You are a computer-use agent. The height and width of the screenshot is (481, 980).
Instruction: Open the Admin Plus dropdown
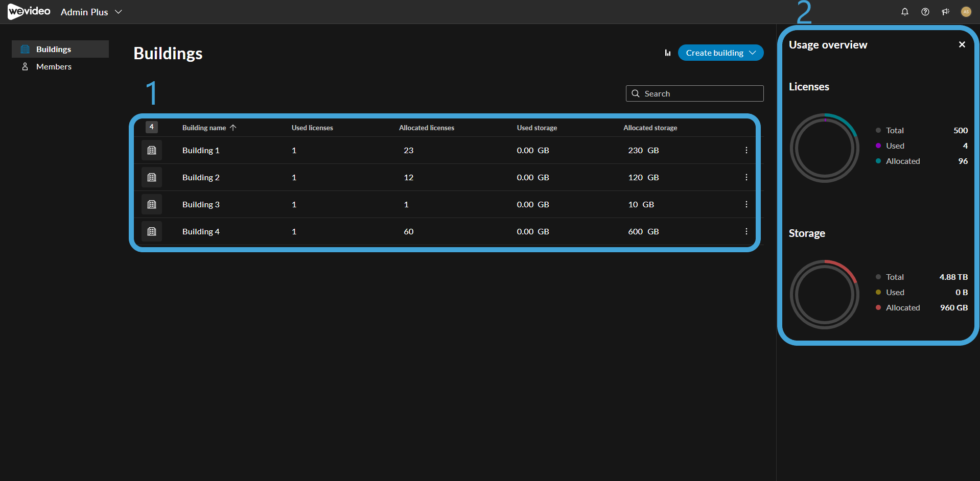(91, 12)
